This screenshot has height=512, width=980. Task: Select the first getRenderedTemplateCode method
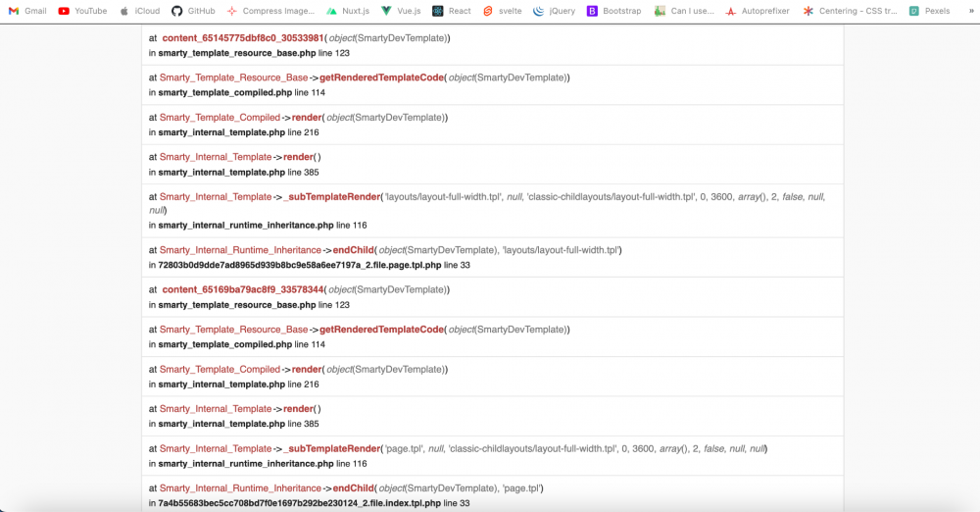click(381, 77)
